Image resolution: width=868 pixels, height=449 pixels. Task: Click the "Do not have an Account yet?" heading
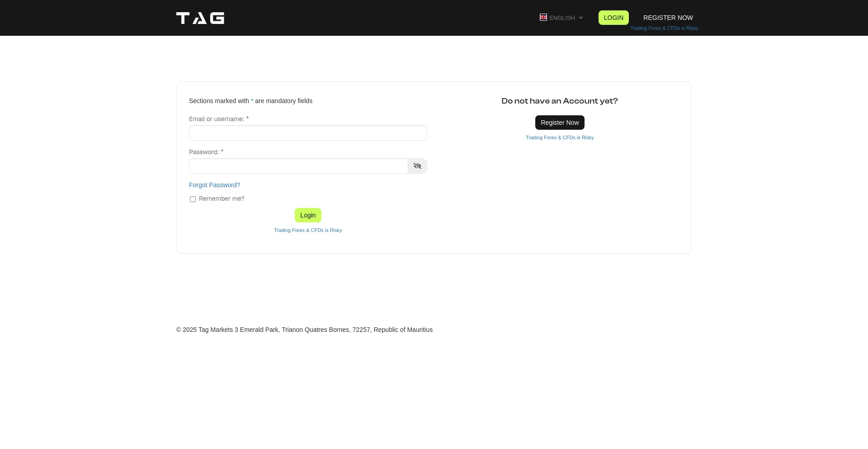[560, 101]
